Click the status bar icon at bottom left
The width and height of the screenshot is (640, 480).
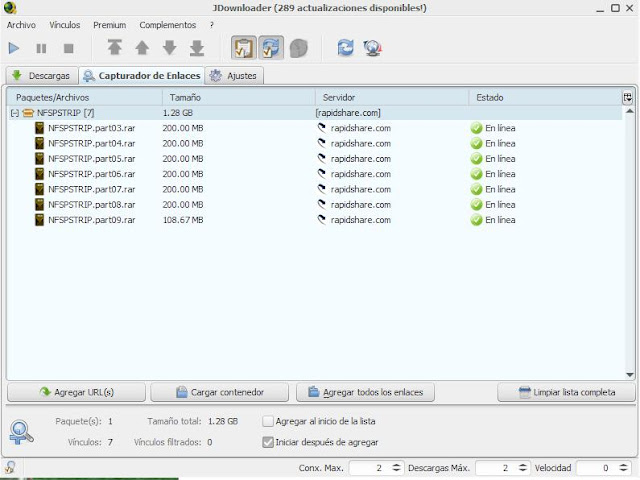tap(9, 468)
